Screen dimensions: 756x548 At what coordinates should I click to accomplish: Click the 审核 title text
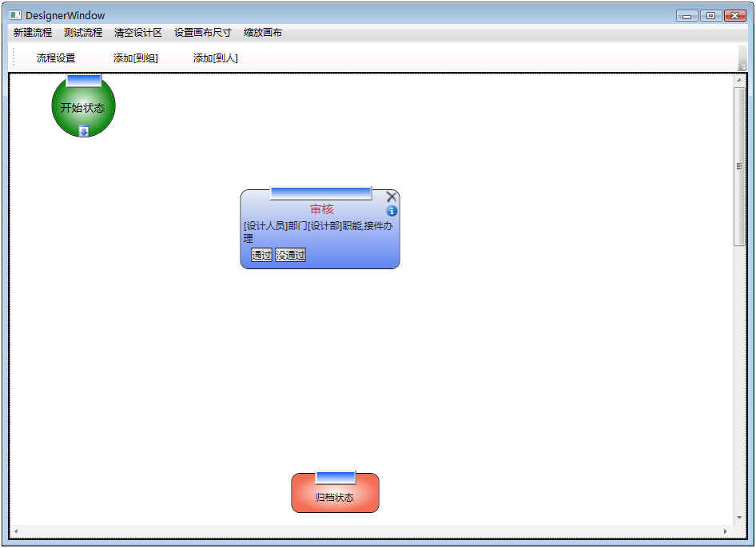[321, 209]
